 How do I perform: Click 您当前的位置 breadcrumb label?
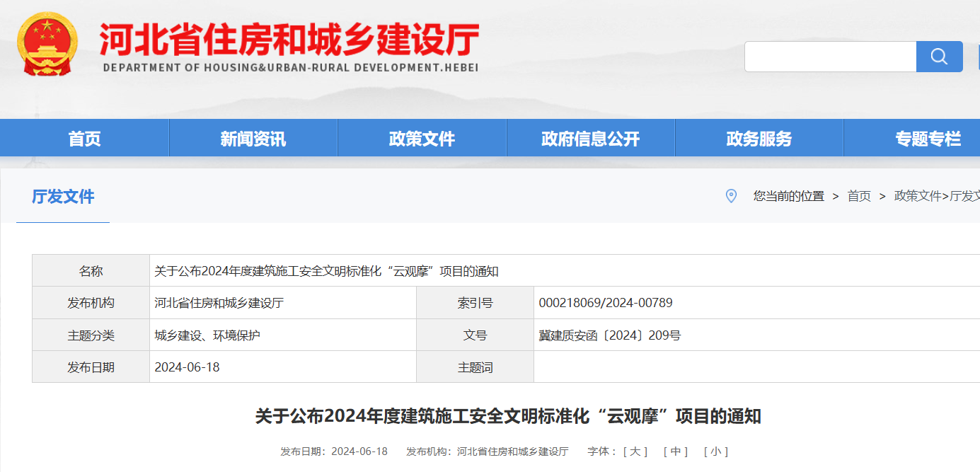tap(788, 196)
